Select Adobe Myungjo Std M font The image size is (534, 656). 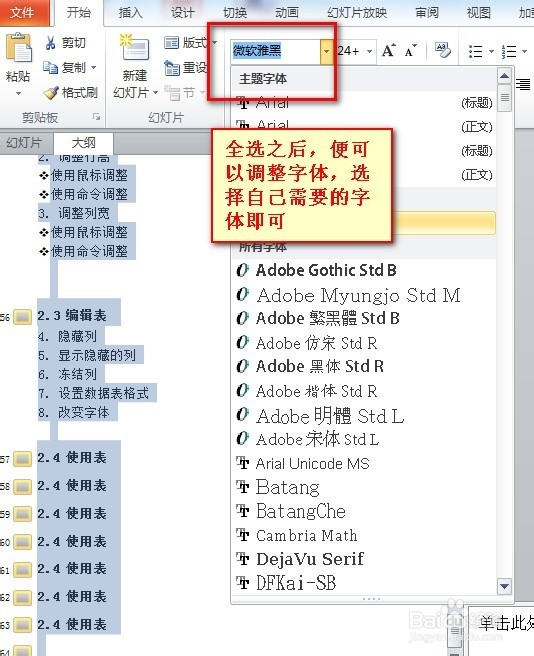(364, 295)
